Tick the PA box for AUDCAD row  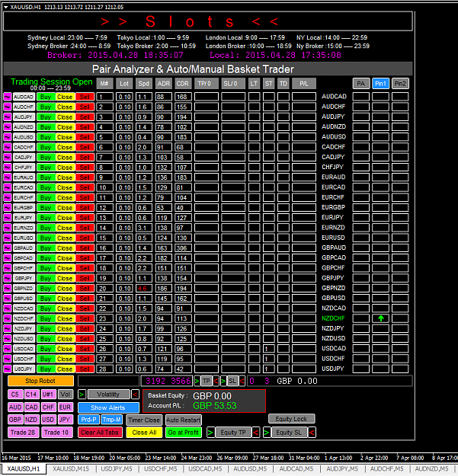[360, 97]
